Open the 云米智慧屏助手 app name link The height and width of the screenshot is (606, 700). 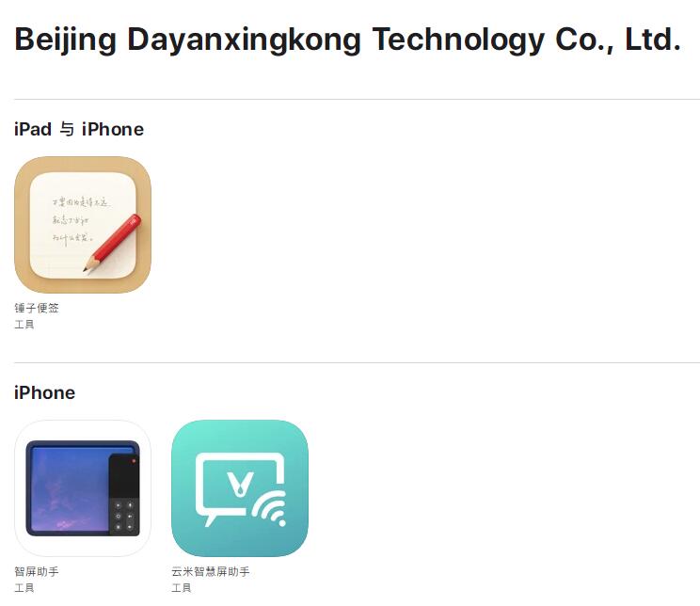(211, 571)
